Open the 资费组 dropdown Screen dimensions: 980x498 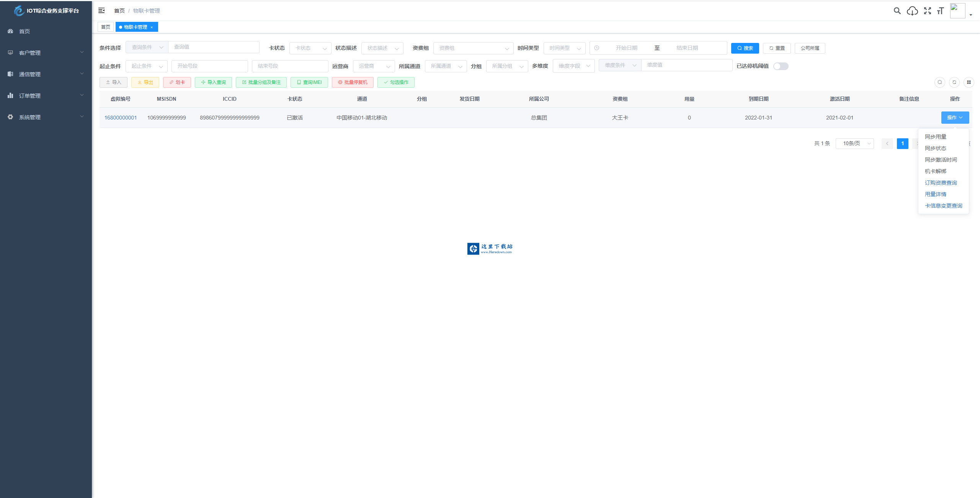tap(473, 48)
